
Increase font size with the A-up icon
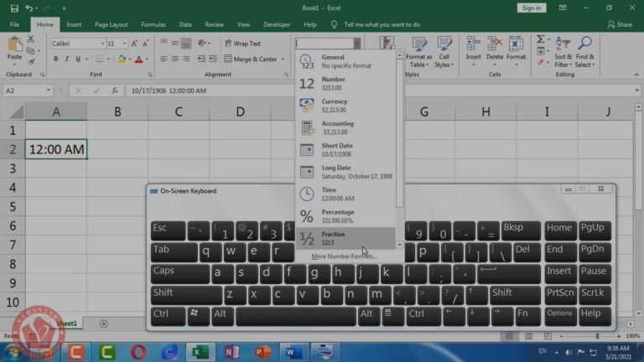134,44
